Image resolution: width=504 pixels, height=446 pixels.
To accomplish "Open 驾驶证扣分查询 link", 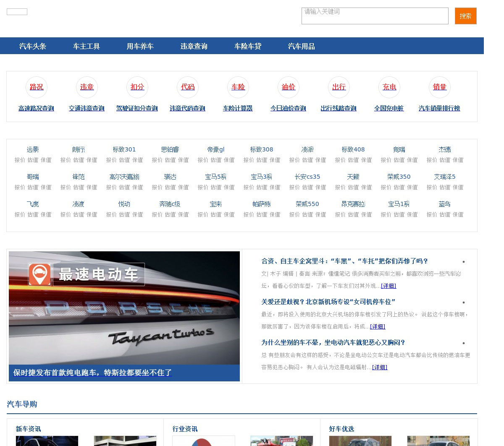I will 137,108.
